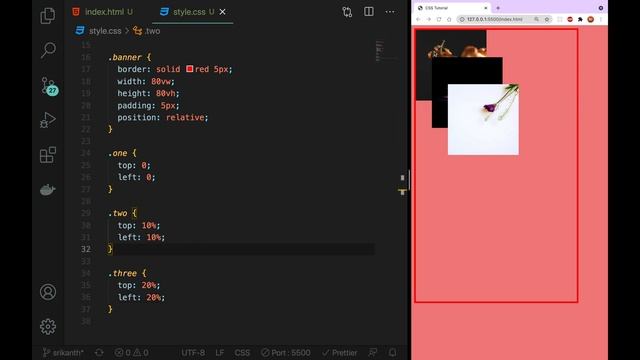This screenshot has height=360, width=640.
Task: Click the Prettier status bar item
Action: pos(339,353)
